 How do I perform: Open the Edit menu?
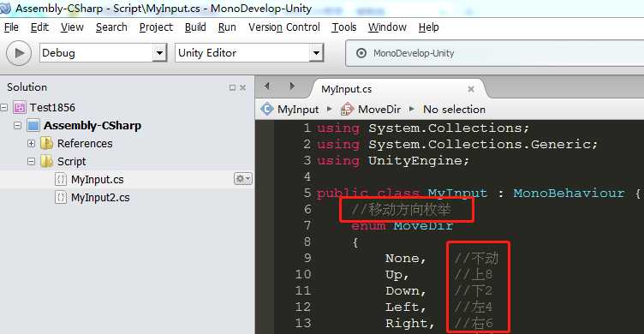[39, 27]
